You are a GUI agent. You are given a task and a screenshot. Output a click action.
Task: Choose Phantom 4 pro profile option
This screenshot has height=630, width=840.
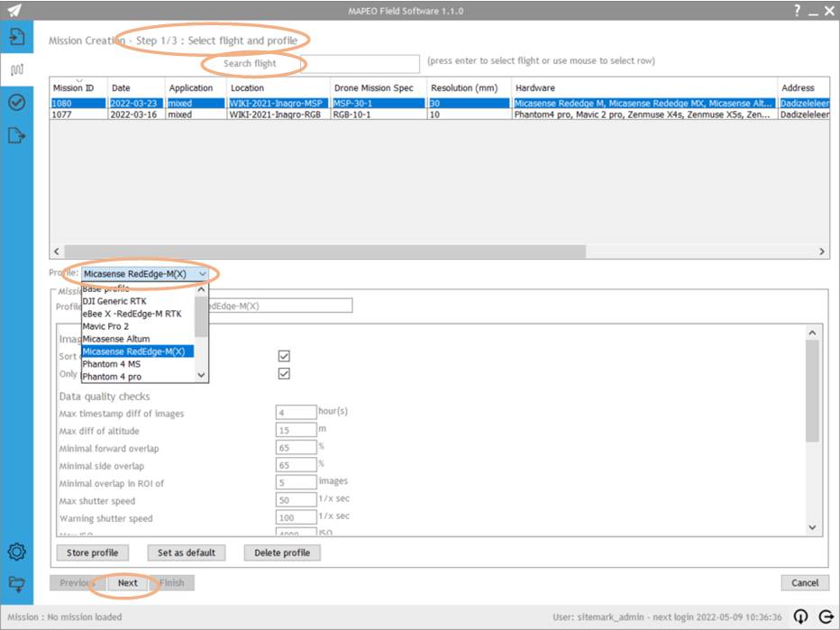pyautogui.click(x=138, y=377)
